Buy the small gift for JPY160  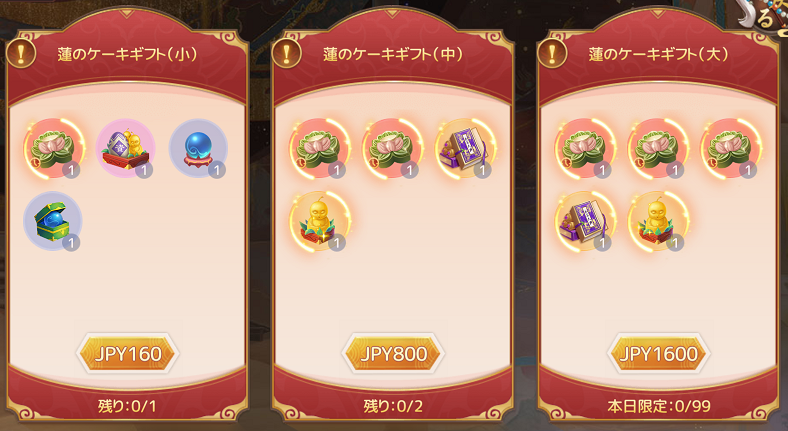tap(128, 354)
